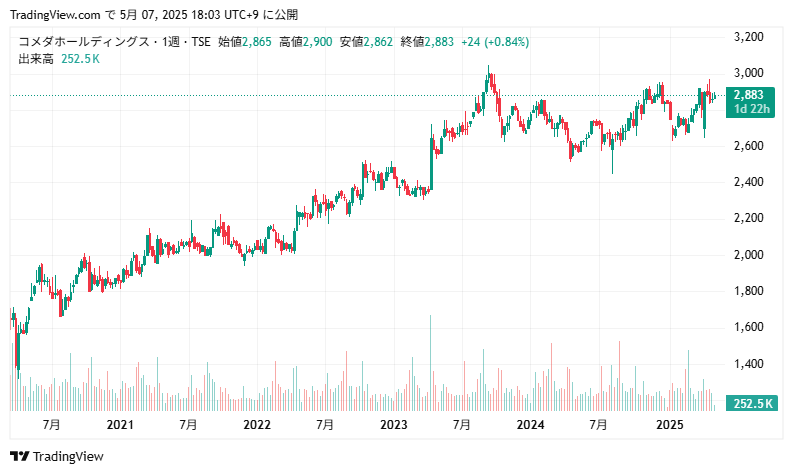Click the 3,000 price axis label
This screenshot has width=793, height=474.
pos(748,73)
